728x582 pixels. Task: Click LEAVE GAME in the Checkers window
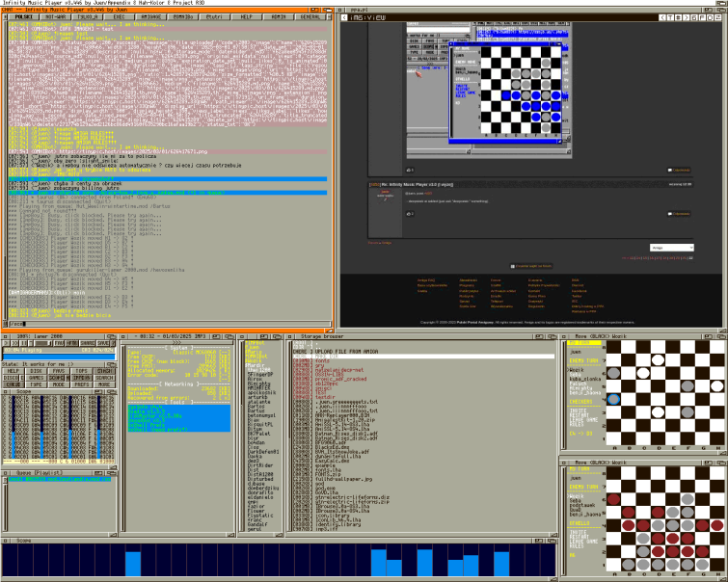(583, 419)
